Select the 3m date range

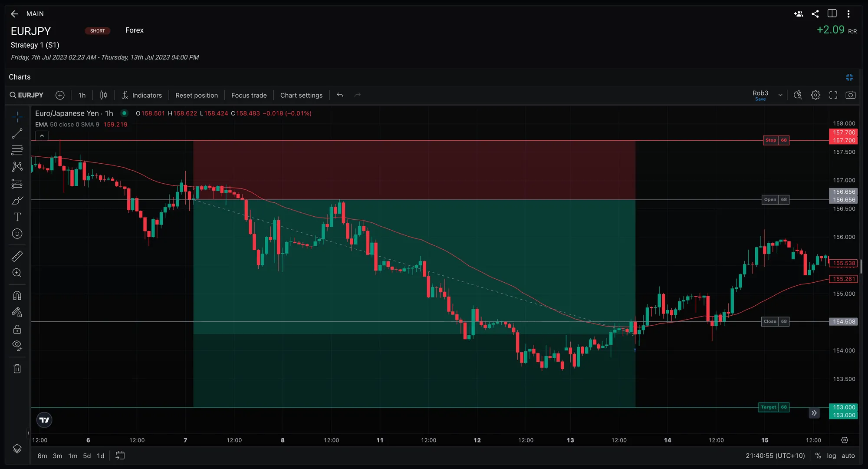click(x=57, y=456)
